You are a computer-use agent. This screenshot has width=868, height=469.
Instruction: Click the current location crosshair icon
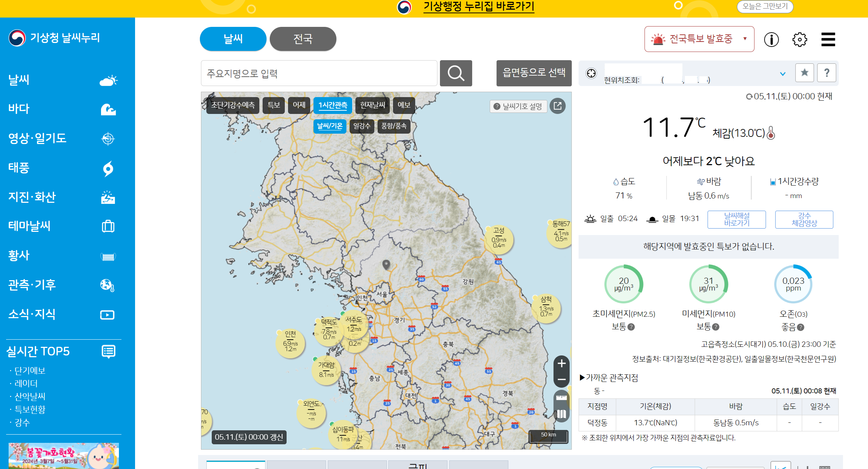(591, 73)
